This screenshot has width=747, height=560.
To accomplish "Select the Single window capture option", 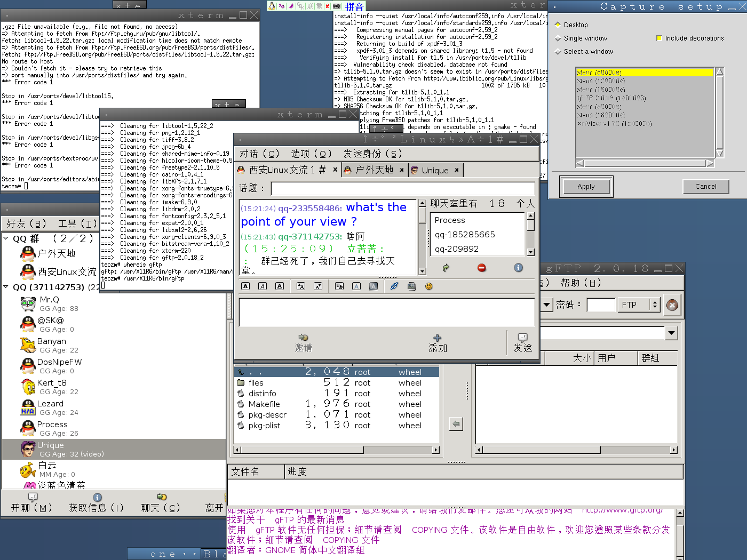I will tap(581, 38).
